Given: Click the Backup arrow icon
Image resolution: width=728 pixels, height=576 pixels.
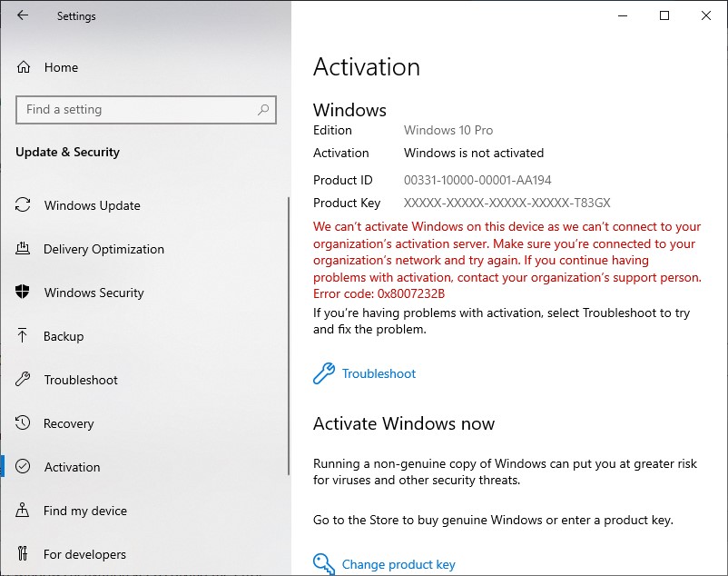Looking at the screenshot, I should point(22,335).
